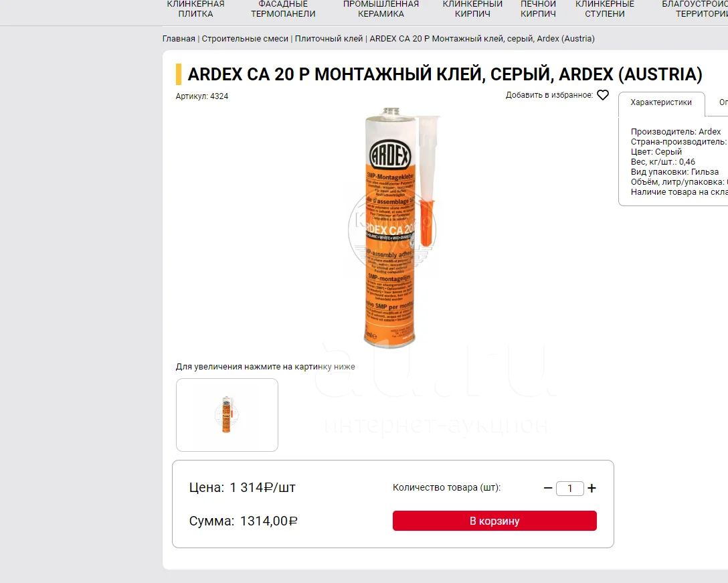Open the Характеристики tab
Image resolution: width=728 pixels, height=583 pixels.
click(x=661, y=102)
